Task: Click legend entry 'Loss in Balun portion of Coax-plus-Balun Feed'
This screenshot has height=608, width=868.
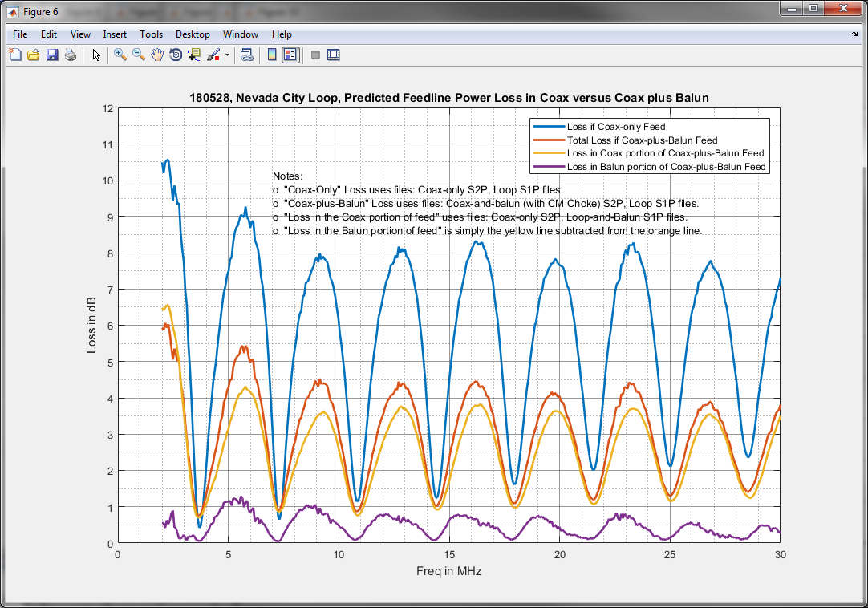Action: pyautogui.click(x=667, y=167)
